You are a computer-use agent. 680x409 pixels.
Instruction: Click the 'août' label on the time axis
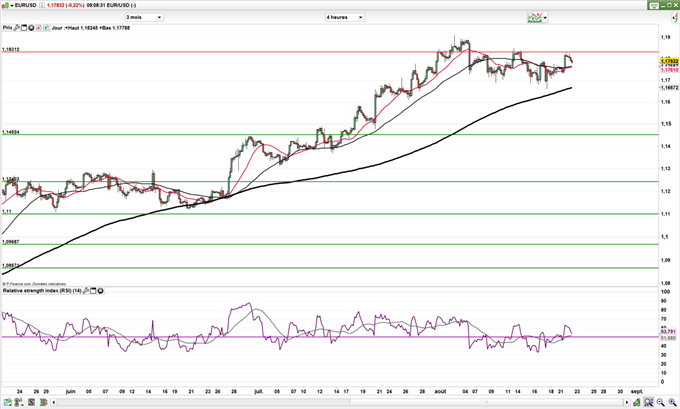[440, 392]
